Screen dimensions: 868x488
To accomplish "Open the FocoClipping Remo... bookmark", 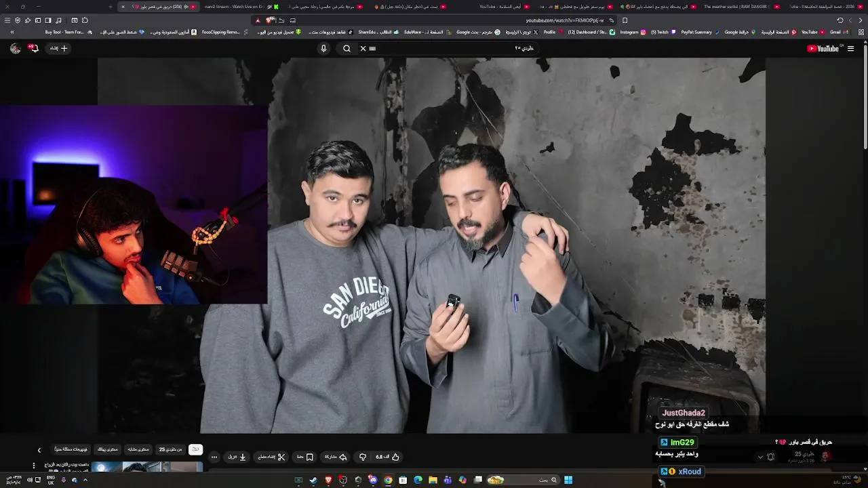I will click(224, 32).
